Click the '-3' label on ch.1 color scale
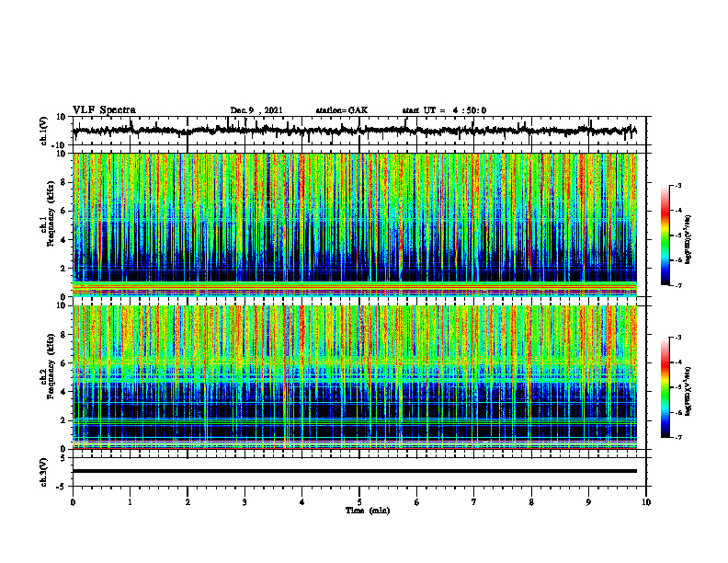 pyautogui.click(x=677, y=186)
